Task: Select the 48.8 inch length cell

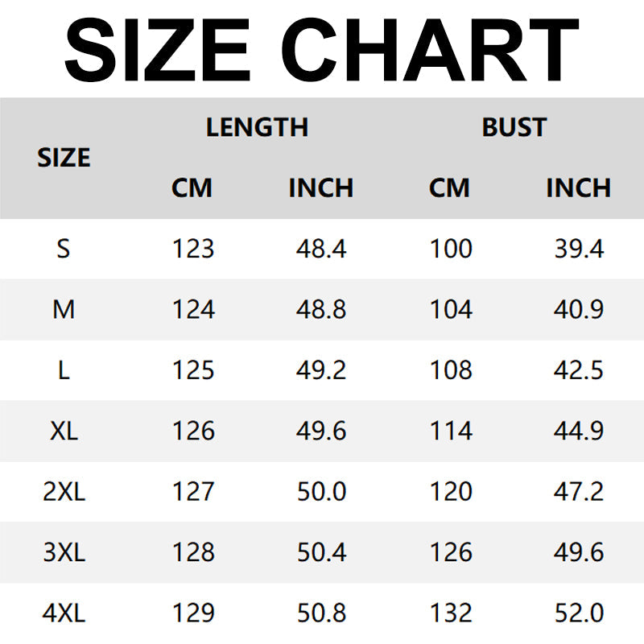Action: tap(321, 309)
